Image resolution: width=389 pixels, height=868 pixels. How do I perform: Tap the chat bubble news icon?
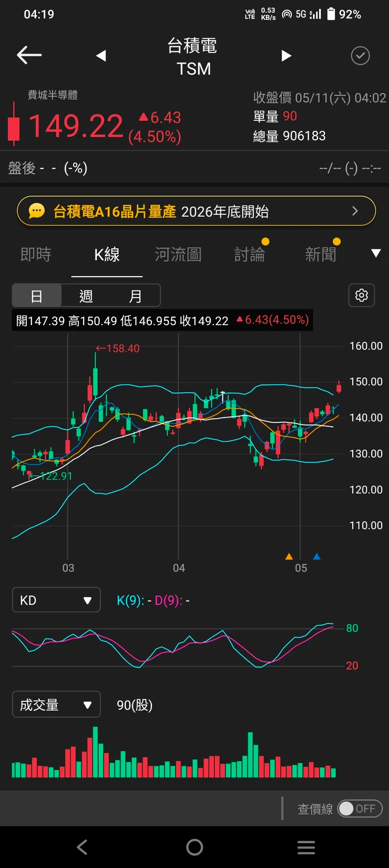pos(37,211)
